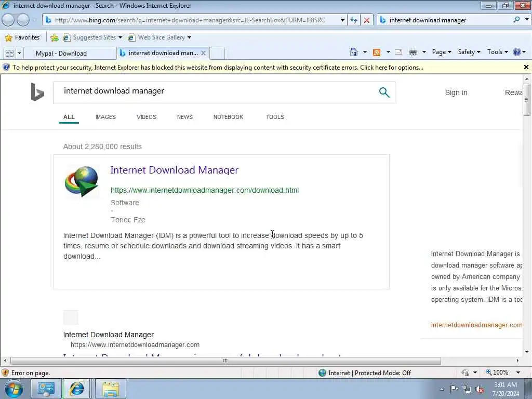Click the Back navigation button
Viewport: 532px width, 399px height.
[8, 20]
